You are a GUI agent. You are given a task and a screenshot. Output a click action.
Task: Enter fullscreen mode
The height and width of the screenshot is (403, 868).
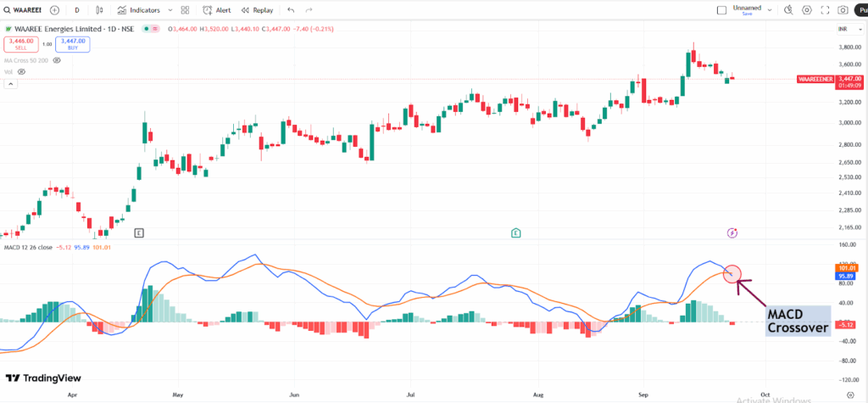(824, 10)
